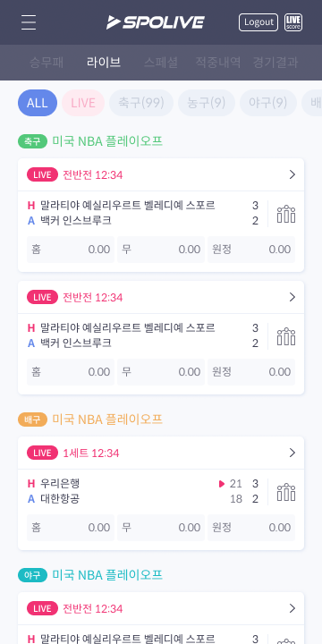The width and height of the screenshot is (322, 644).
Task: Expand second soccer match with chevron
Action: coord(292,297)
